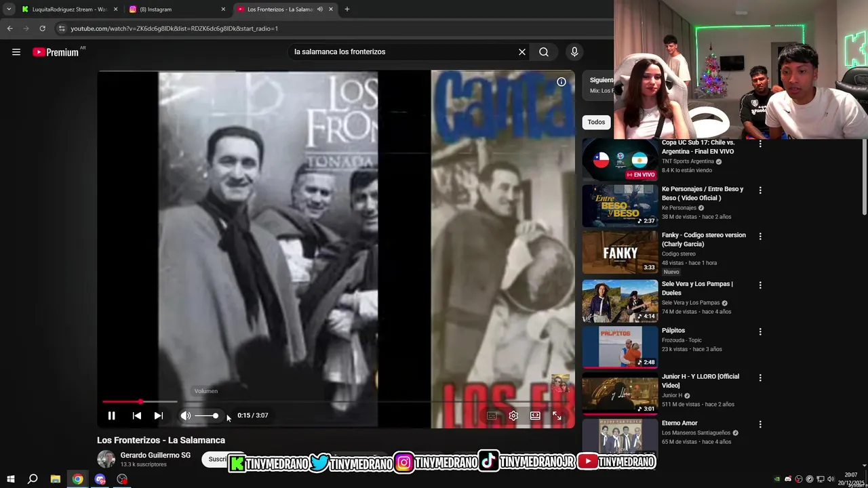Image resolution: width=868 pixels, height=488 pixels.
Task: Start voice search with microphone
Action: (574, 52)
